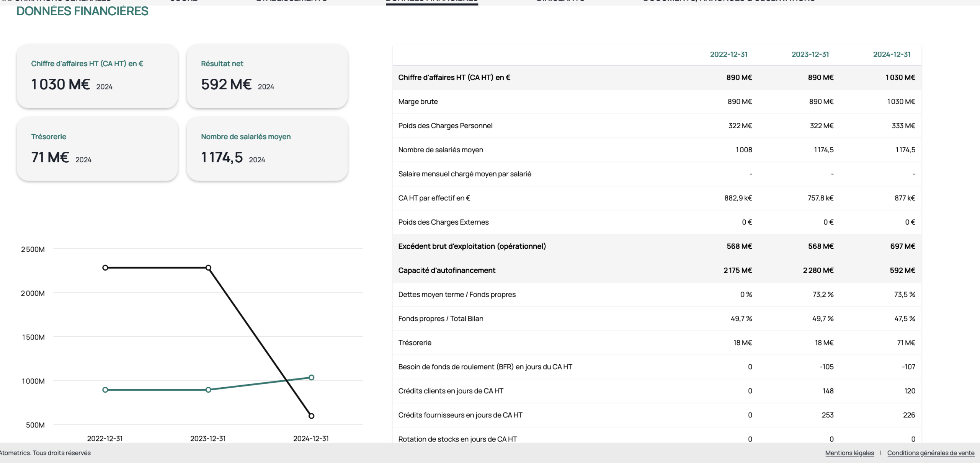This screenshot has height=463, width=980.
Task: Click the Conditions générales de vente link
Action: [x=931, y=453]
